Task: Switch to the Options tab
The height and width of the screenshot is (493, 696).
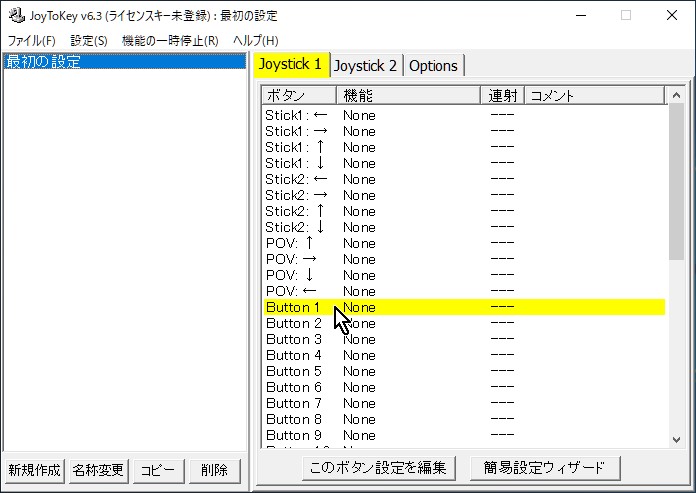Action: click(x=433, y=66)
